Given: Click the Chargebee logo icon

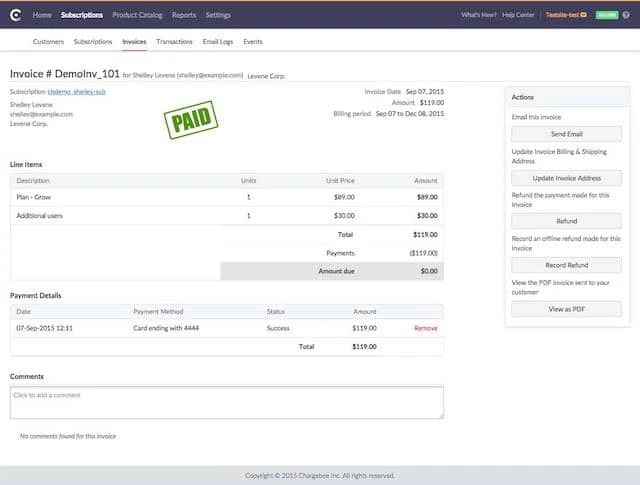Looking at the screenshot, I should point(16,15).
